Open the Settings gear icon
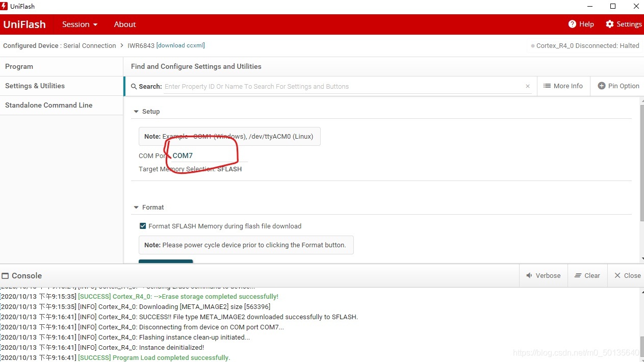This screenshot has height=362, width=644. tap(609, 24)
